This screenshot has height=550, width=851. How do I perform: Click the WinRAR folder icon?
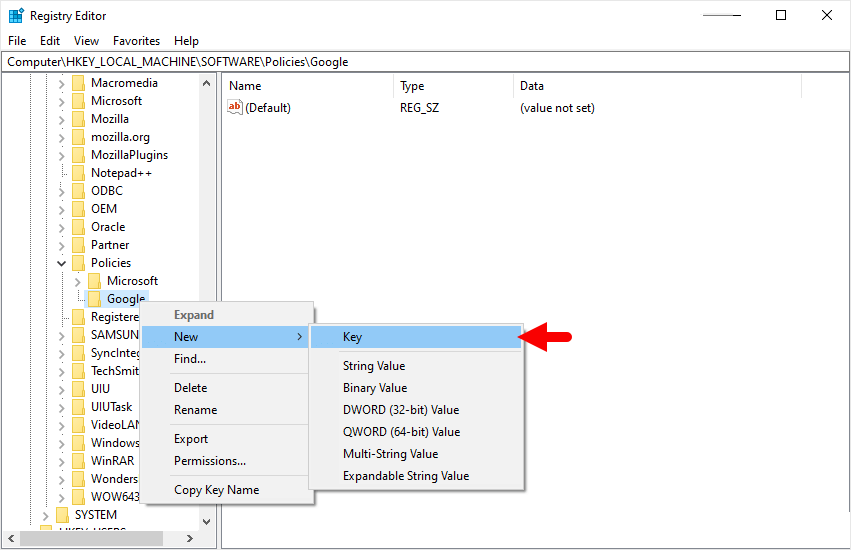point(78,461)
